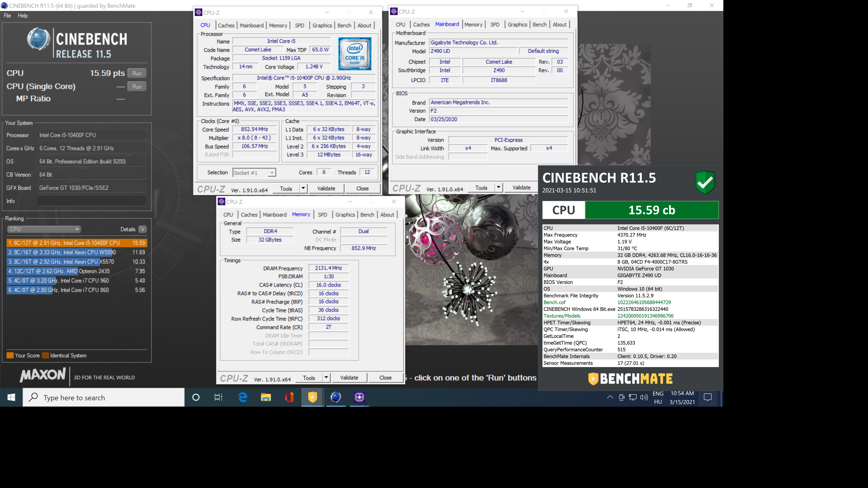Open Task View on the taskbar

218,397
